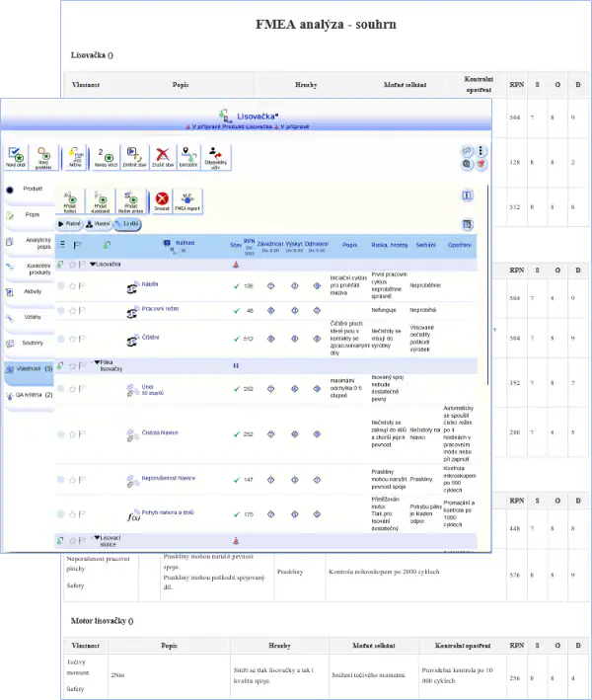Click the Změnit stav icon
The height and width of the screenshot is (700, 592).
click(132, 156)
